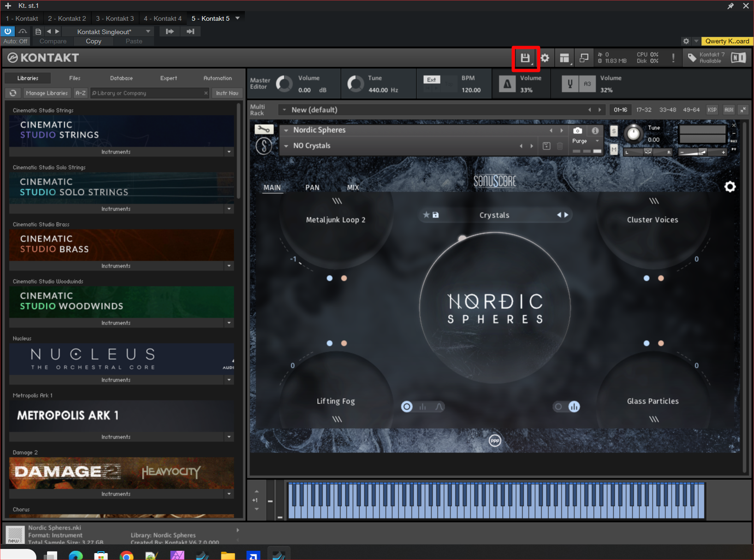Click the PPP round logo button
This screenshot has height=560, width=754.
[x=495, y=441]
